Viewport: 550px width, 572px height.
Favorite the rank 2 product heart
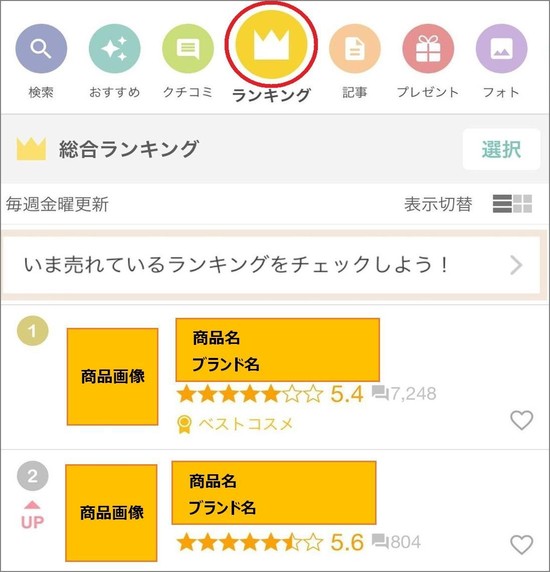coord(522,545)
